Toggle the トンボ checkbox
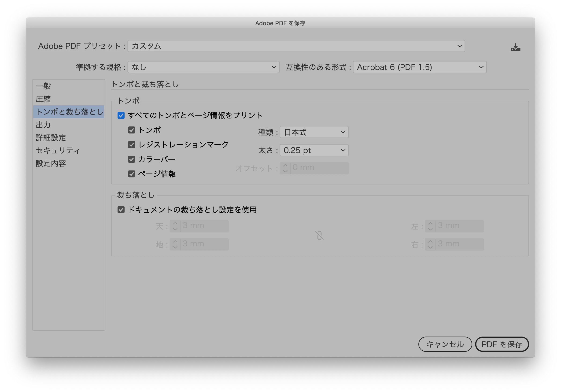Viewport: 561px width, 392px height. click(x=131, y=130)
